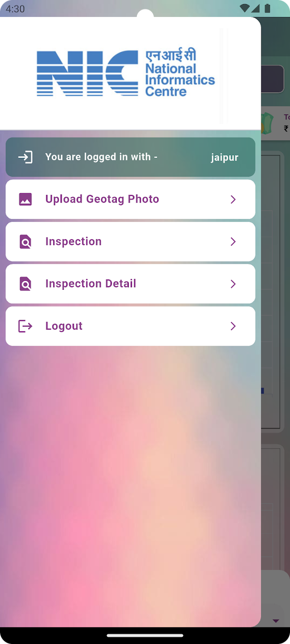Tap the green icon peeking behind the drawer

click(x=267, y=123)
